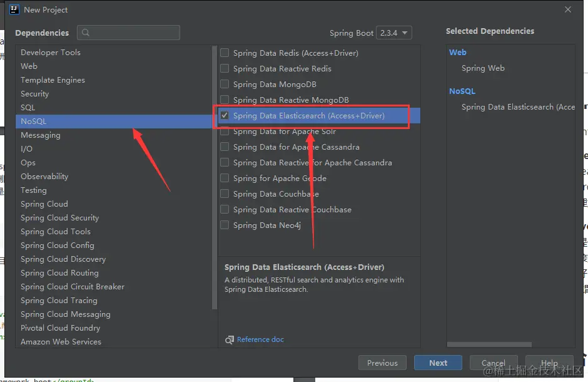Open the Testing category
This screenshot has height=382, width=588.
point(114,190)
